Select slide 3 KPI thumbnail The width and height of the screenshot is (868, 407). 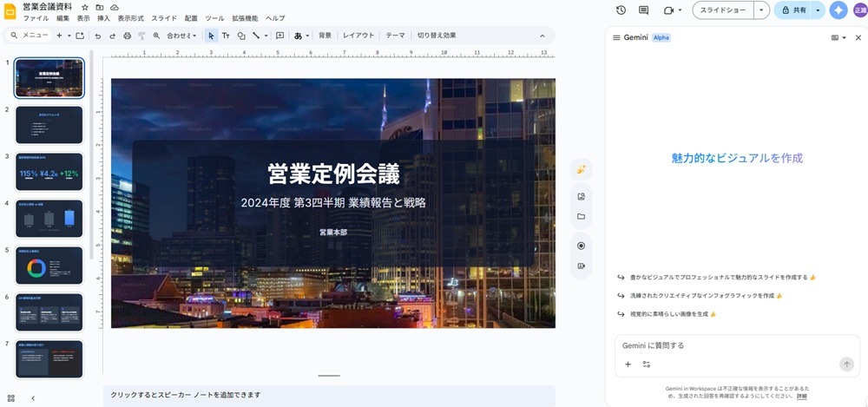tap(49, 172)
